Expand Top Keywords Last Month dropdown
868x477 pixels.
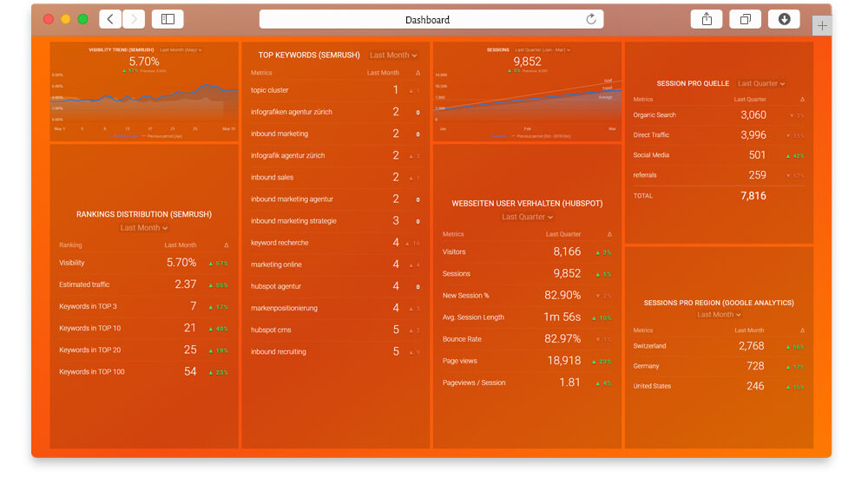coord(393,56)
